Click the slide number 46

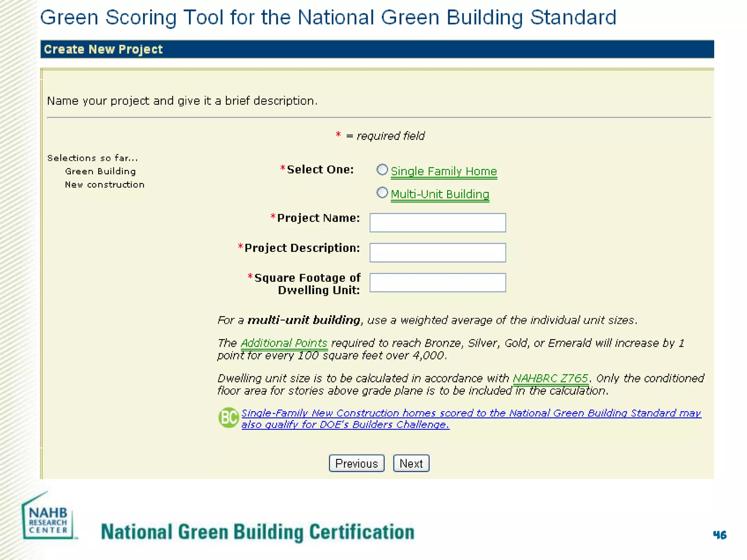click(719, 535)
